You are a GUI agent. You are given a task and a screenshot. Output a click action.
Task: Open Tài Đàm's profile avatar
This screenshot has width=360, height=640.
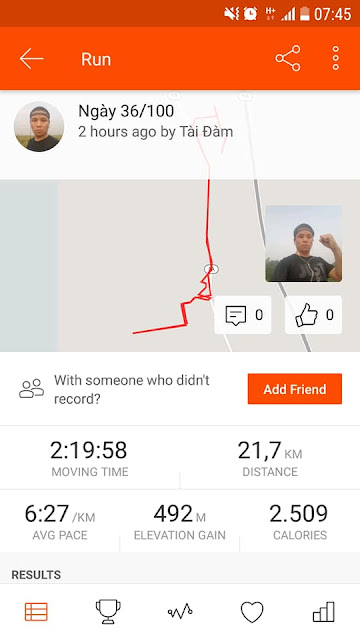coord(39,127)
